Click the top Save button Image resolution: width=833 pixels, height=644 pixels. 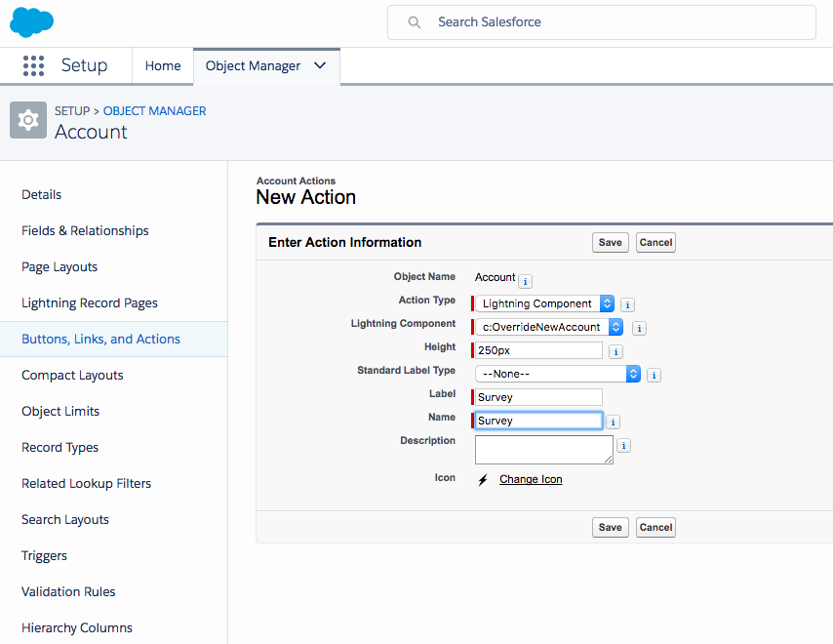(x=610, y=242)
